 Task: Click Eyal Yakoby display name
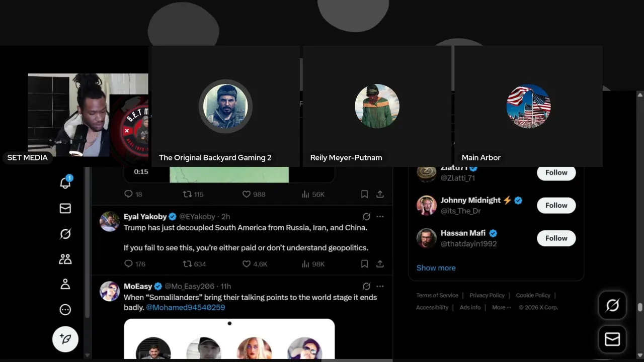145,216
